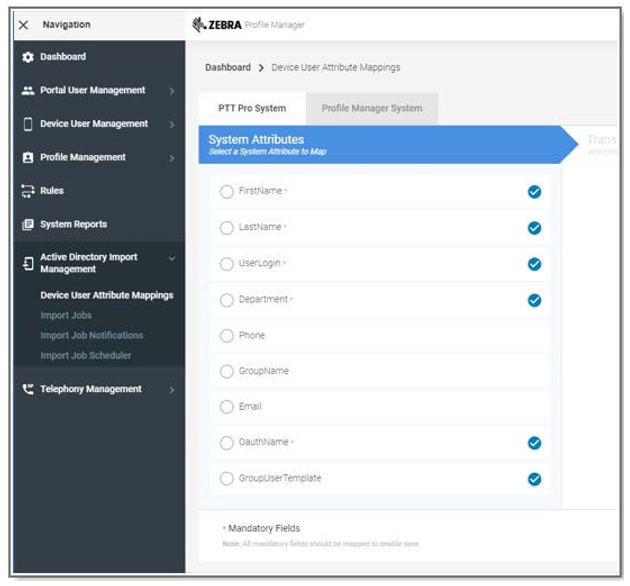630x586 pixels.
Task: Expand the Telephony Management chevron
Action: [172, 390]
